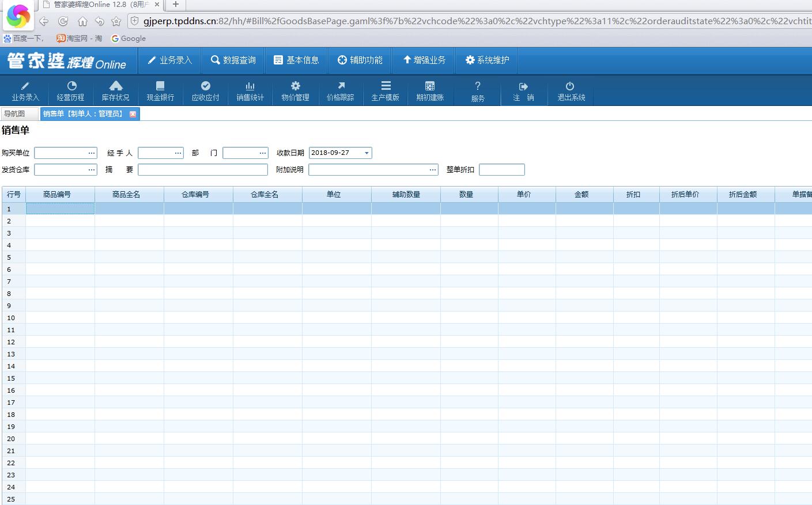
Task: Click the 注销 logout button
Action: coord(523,91)
